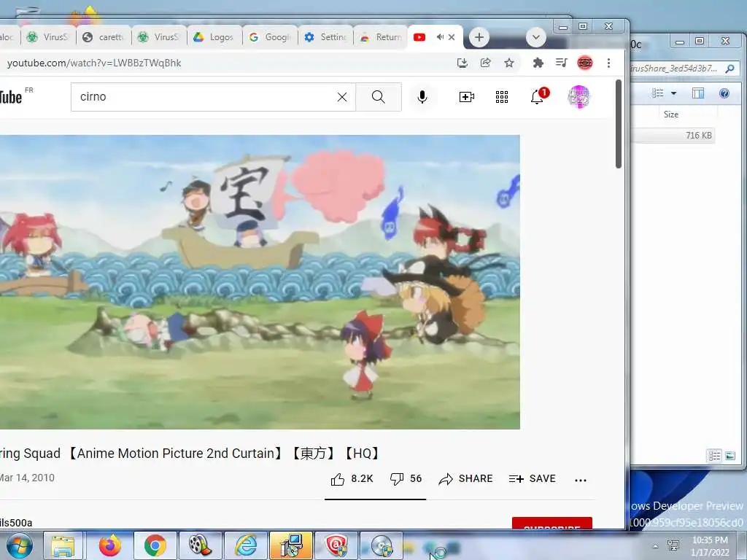Switch to the Settings tab
Screen dimensions: 747x560
click(x=326, y=37)
